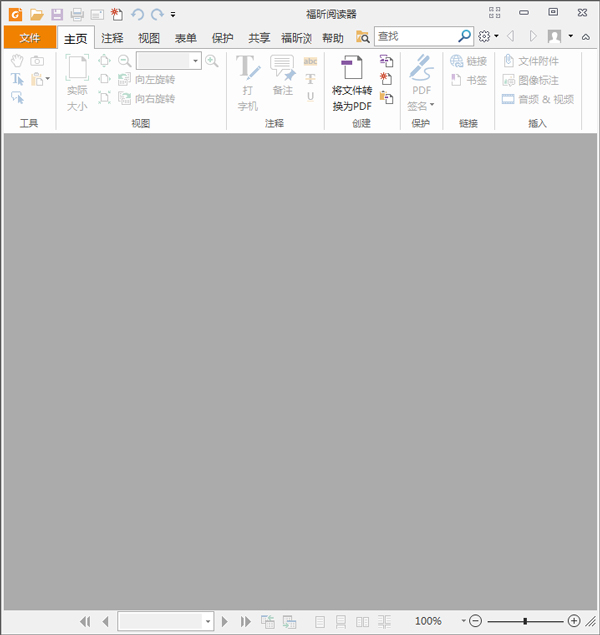
Task: Select continuous page view icon
Action: click(x=341, y=622)
